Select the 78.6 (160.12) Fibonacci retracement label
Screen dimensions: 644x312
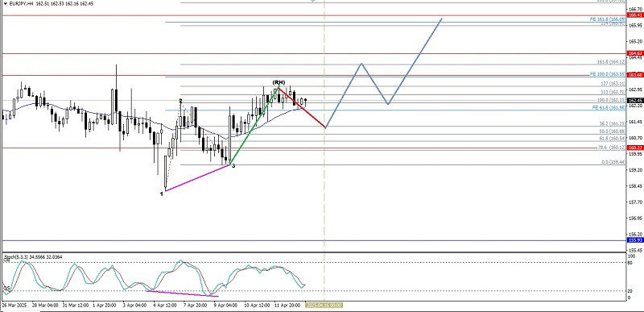612,148
